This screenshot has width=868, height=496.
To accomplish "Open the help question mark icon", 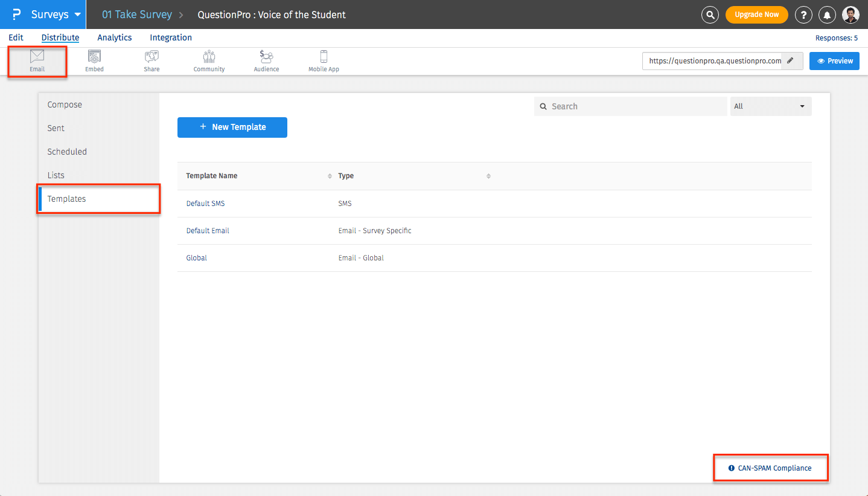I will [803, 14].
